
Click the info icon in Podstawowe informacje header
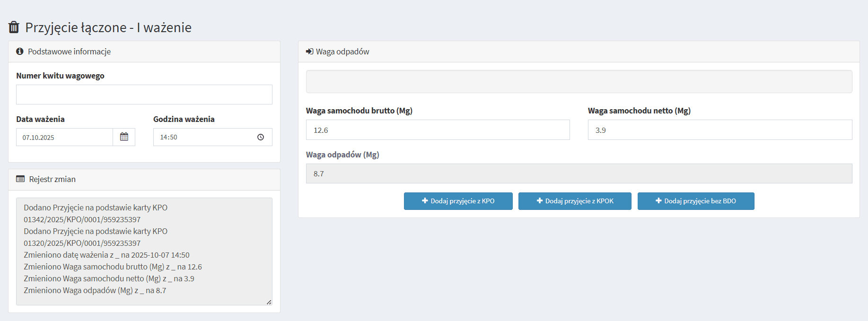(x=20, y=52)
